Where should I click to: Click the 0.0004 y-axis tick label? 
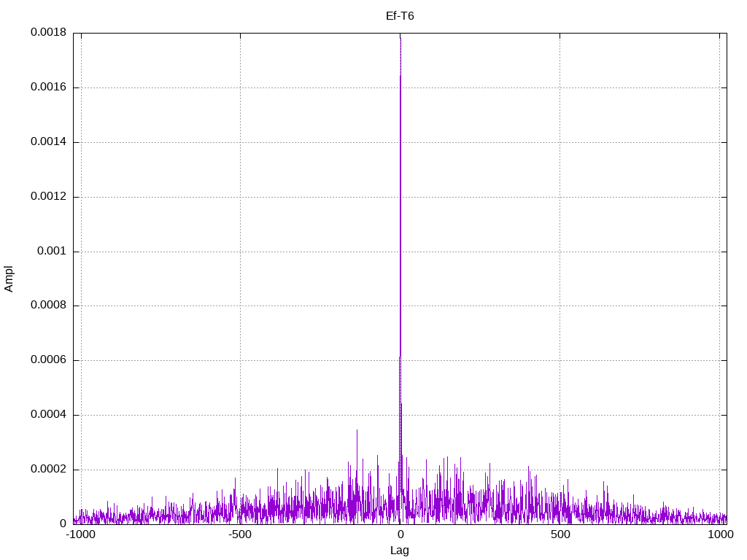point(49,415)
